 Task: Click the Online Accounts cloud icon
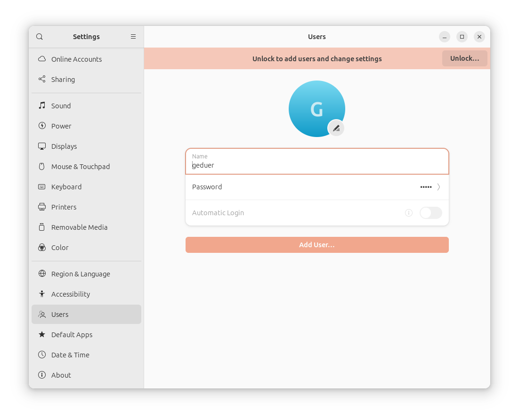pos(42,59)
